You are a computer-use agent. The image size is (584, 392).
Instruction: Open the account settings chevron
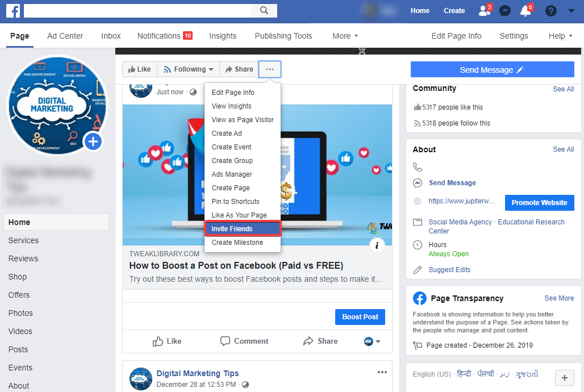click(572, 10)
